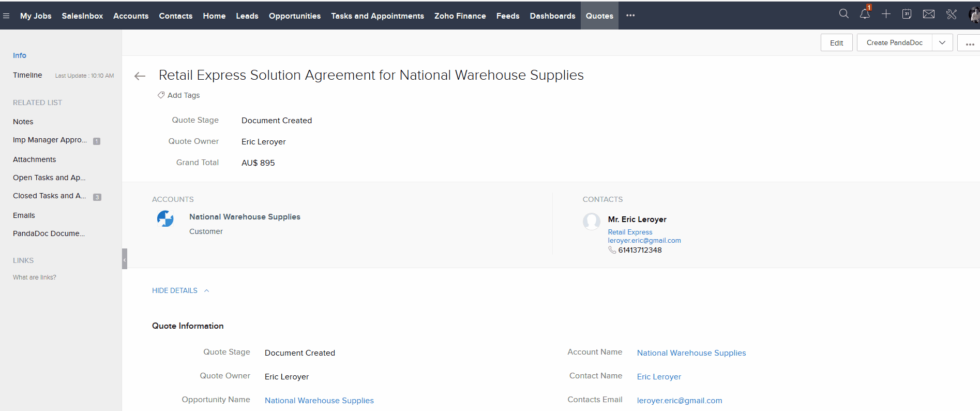Open PandaDoc Docume... related list

[49, 233]
